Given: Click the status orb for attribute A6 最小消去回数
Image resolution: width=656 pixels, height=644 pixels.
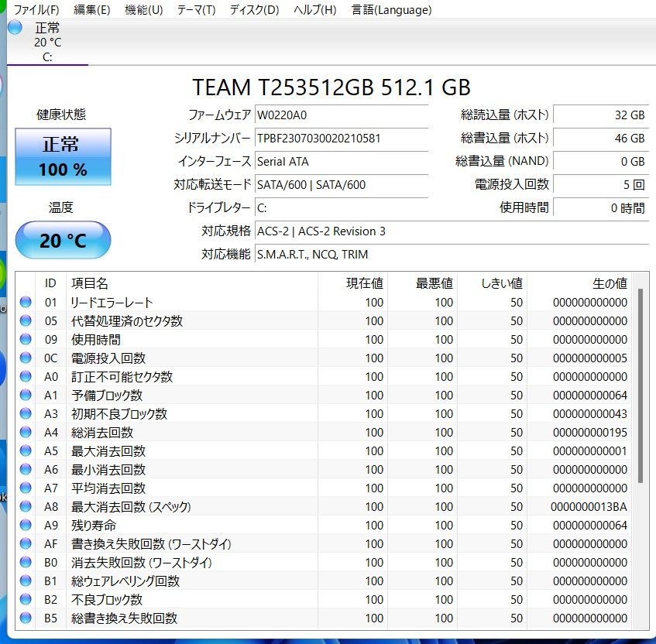Looking at the screenshot, I should click(x=26, y=469).
